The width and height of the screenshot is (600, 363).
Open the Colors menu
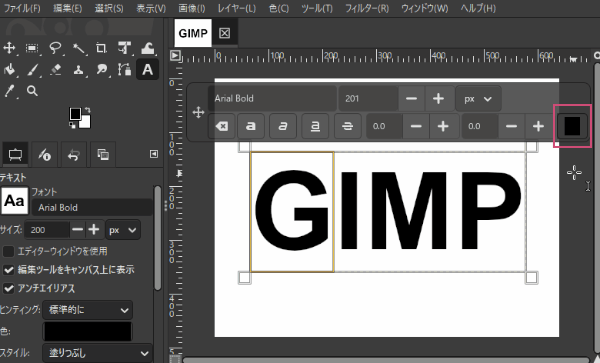tap(279, 8)
